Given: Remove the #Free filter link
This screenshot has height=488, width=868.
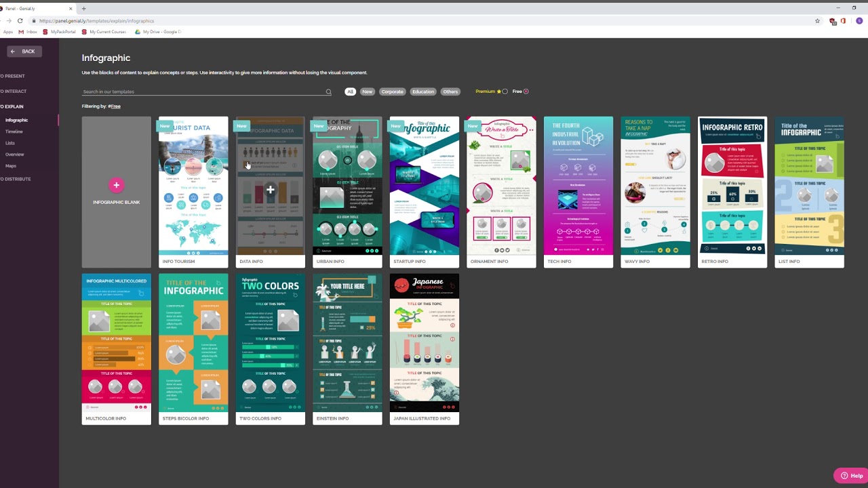Looking at the screenshot, I should pos(115,106).
